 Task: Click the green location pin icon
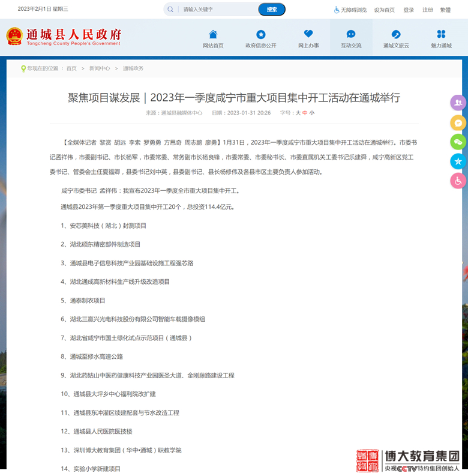click(x=23, y=68)
